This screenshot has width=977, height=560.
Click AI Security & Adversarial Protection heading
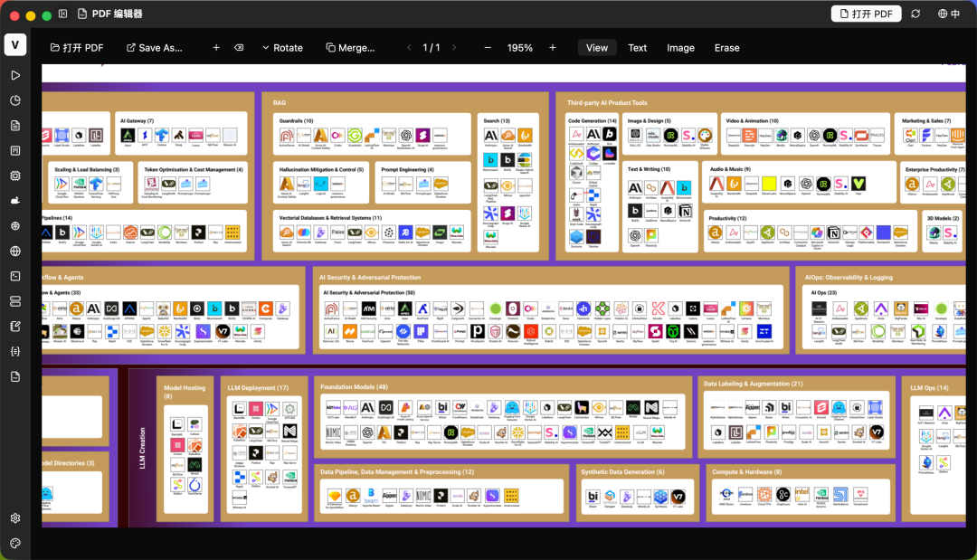point(370,277)
